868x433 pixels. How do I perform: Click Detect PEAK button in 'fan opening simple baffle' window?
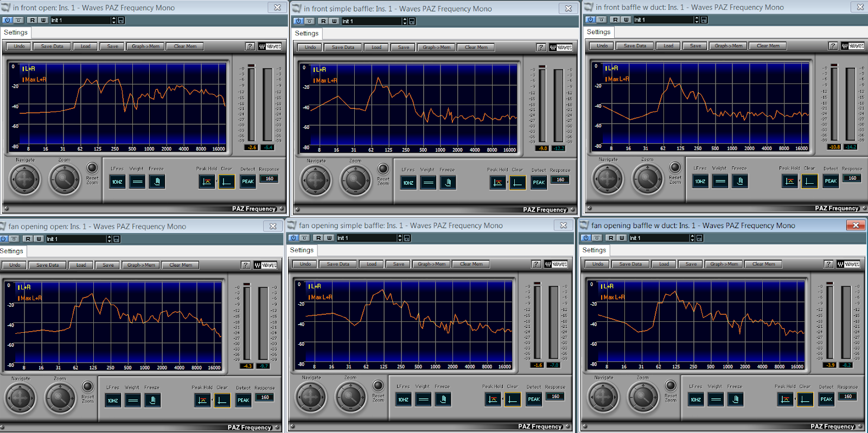pos(534,400)
